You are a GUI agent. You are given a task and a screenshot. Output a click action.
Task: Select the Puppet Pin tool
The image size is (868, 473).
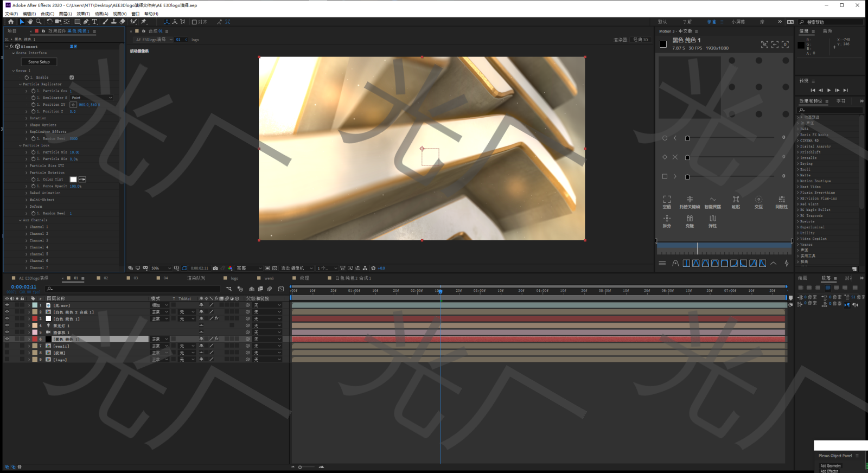(143, 22)
